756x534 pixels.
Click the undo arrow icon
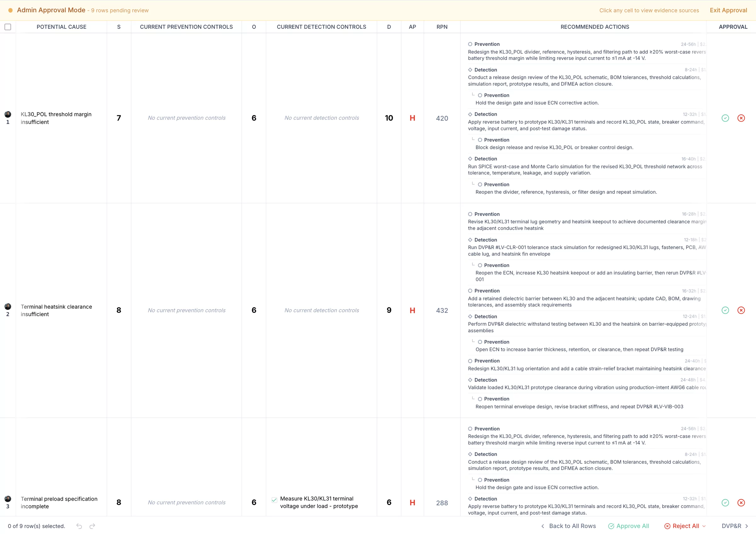tap(79, 526)
